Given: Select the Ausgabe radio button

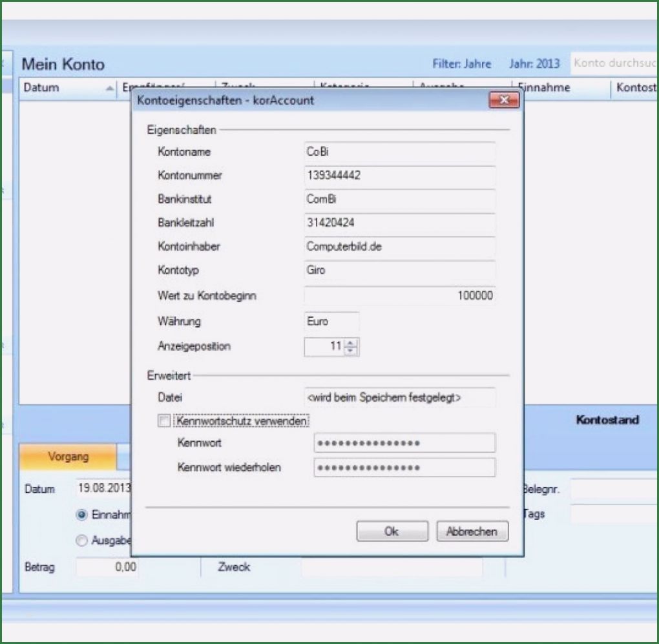Looking at the screenshot, I should click(81, 541).
